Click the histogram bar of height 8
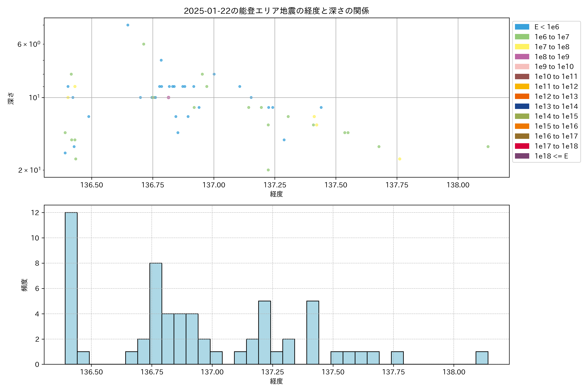Image resolution: width=588 pixels, height=392 pixels. [x=156, y=313]
